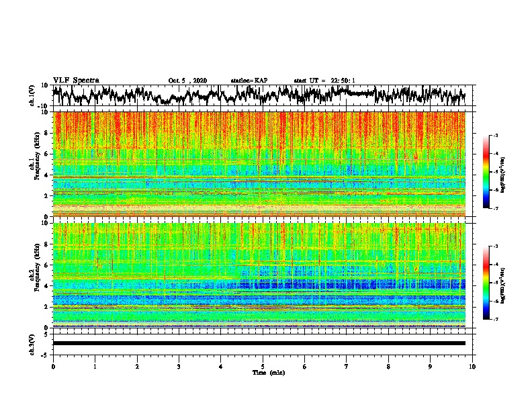Viewport: 532px width, 411px height.
Task: Click the "2" kHz tick on ch.1 spectrogram
Action: click(46, 196)
